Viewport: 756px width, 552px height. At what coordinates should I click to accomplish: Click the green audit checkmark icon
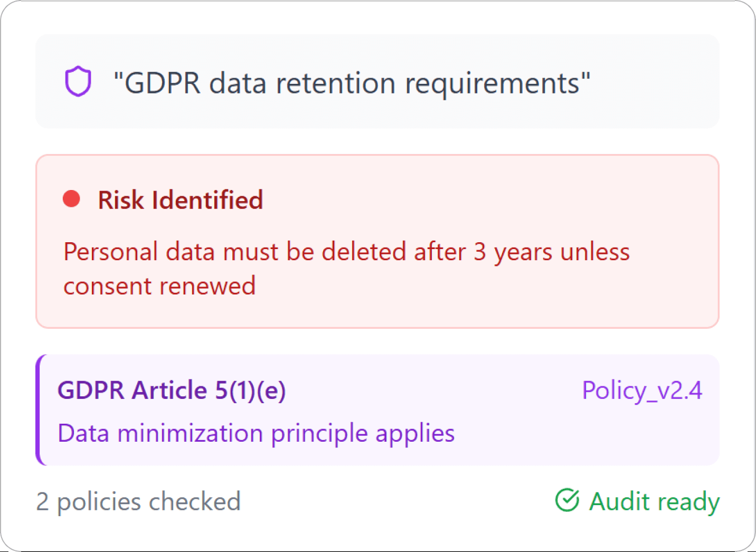568,500
